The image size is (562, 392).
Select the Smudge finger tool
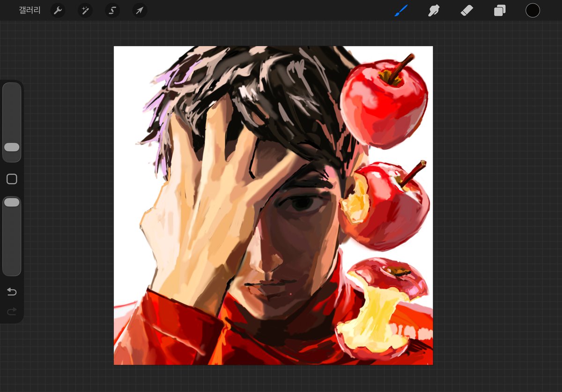434,10
